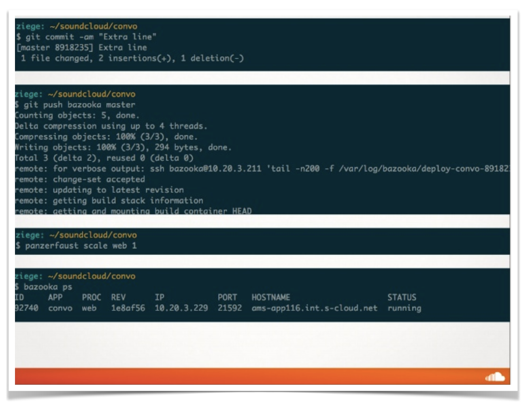Click the 'bazooka ps' command

click(48, 287)
